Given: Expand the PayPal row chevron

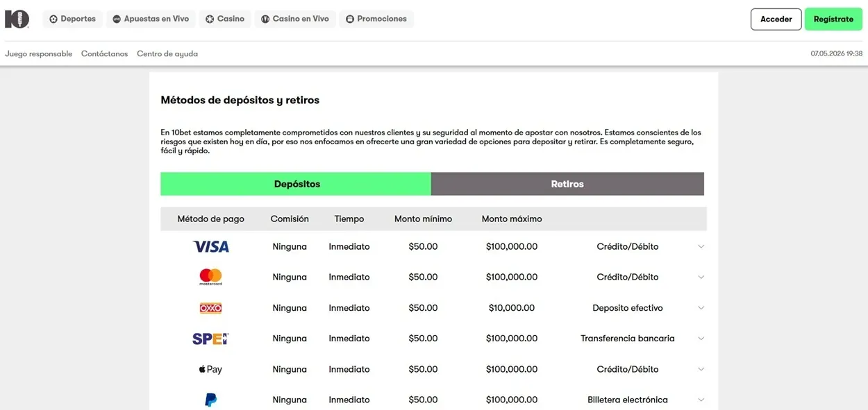Looking at the screenshot, I should pos(701,400).
